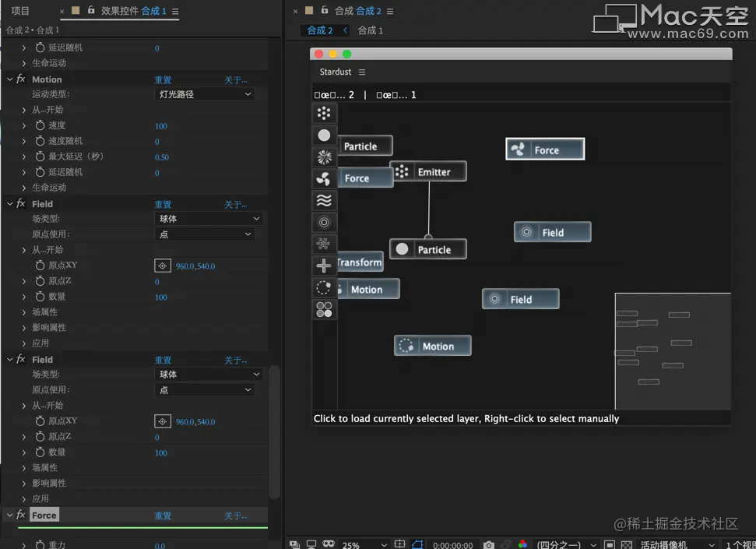756x549 pixels.
Task: Toggle 重力 stopwatch keyframing
Action: point(40,544)
